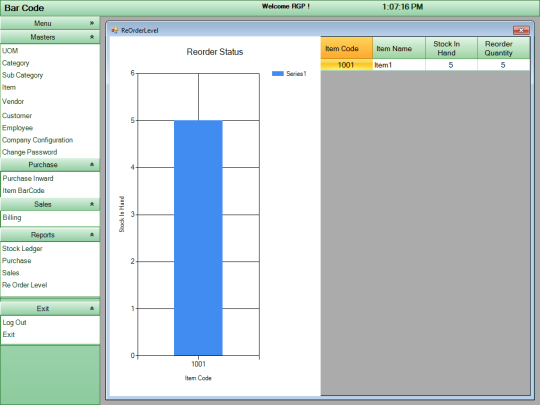
Task: Click Exit link under Log Out
Action: 9,334
